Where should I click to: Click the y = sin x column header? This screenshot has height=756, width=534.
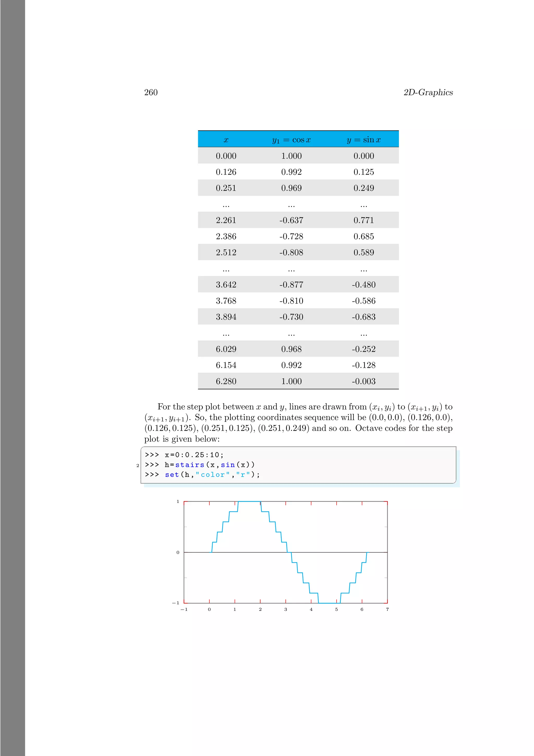[363, 140]
